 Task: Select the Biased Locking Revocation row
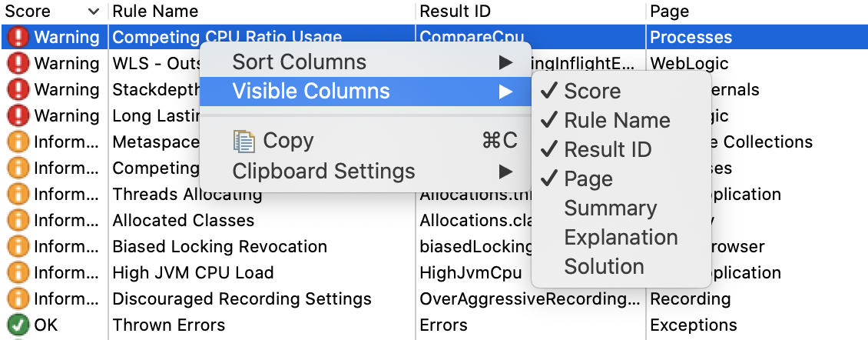pos(220,246)
